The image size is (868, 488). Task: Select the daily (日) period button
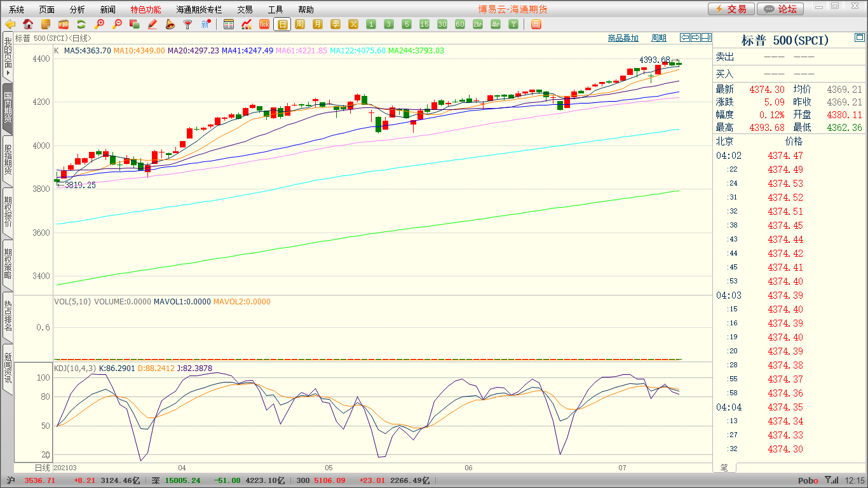(x=282, y=24)
